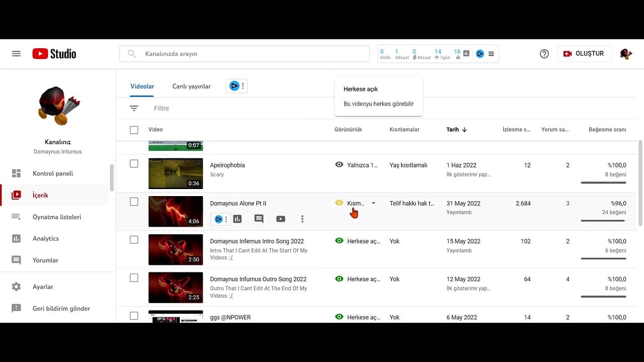Viewport: 644px width, 362px height.
Task: Click the yellow eye icon for Domaynus Alone Pt II
Action: (339, 203)
